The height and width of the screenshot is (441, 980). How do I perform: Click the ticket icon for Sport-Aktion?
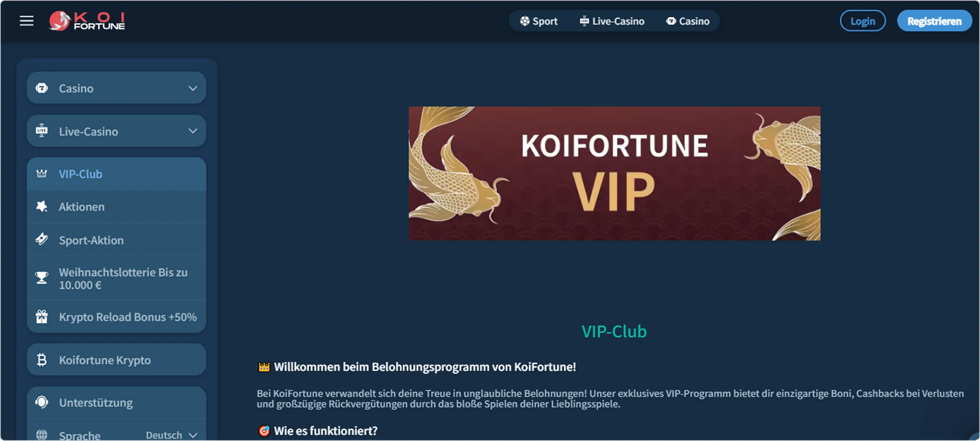(x=41, y=239)
